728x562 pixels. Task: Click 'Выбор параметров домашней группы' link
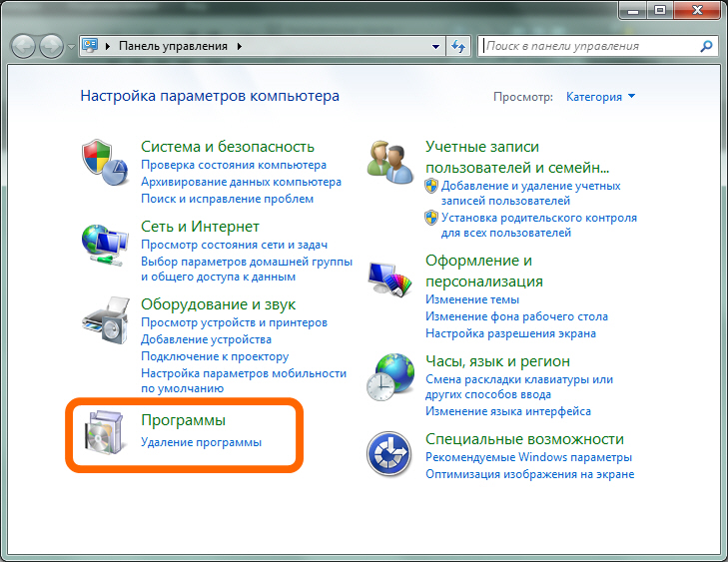(247, 270)
